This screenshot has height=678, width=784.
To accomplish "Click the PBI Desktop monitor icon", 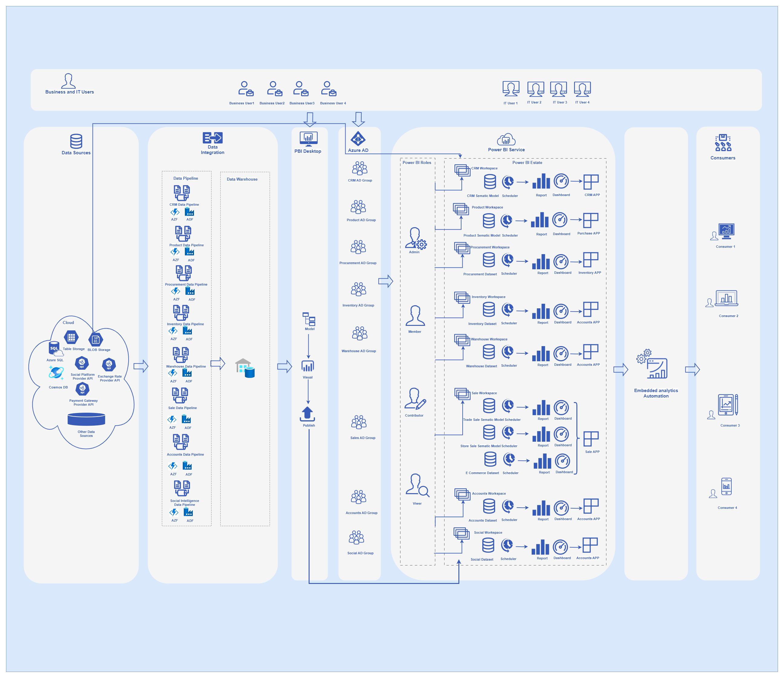I will tap(308, 139).
